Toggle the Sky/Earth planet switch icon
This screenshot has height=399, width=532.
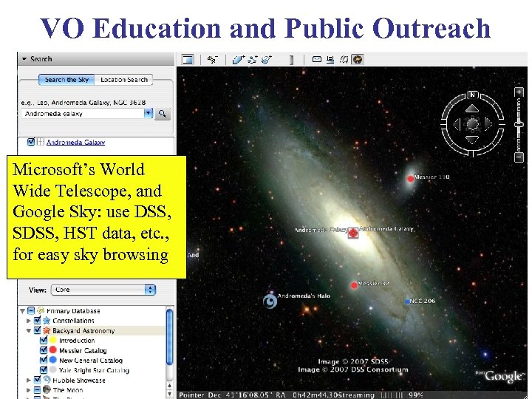[x=358, y=60]
